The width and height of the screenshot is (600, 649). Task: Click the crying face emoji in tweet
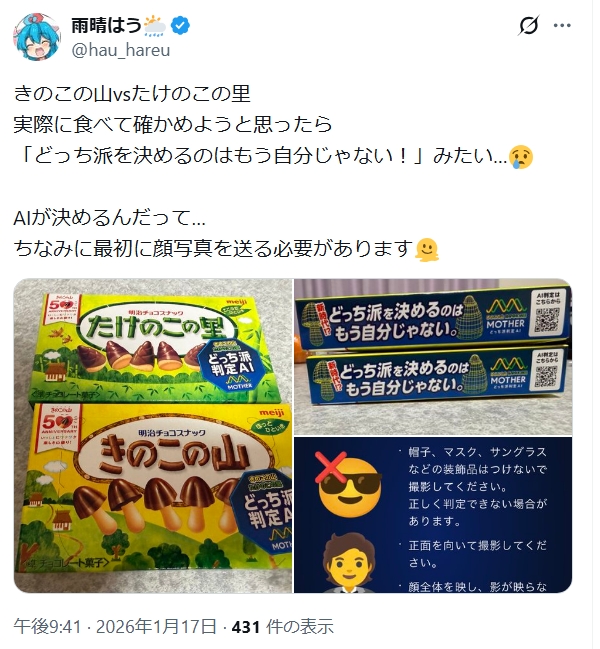coord(521,157)
